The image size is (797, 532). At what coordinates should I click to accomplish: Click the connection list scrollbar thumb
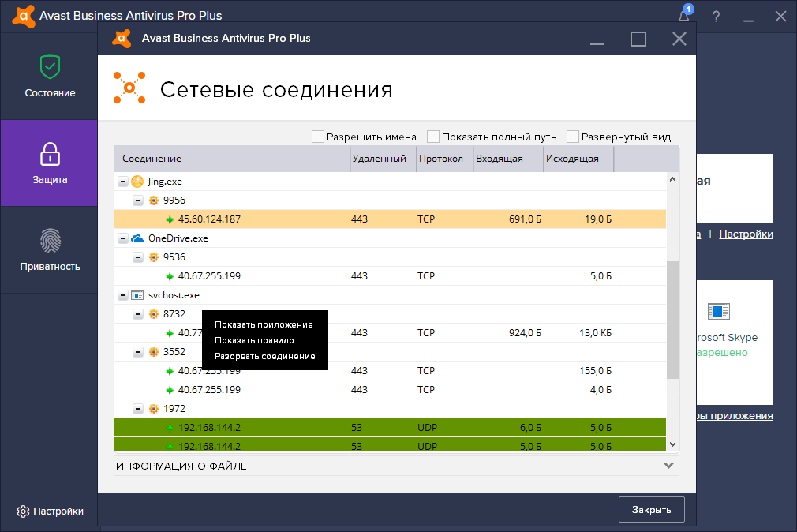[x=672, y=320]
